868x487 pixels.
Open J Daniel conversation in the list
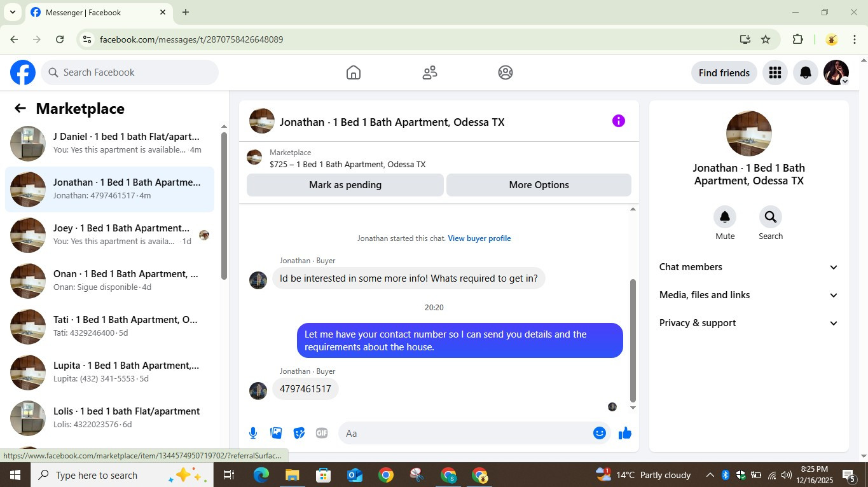[109, 144]
